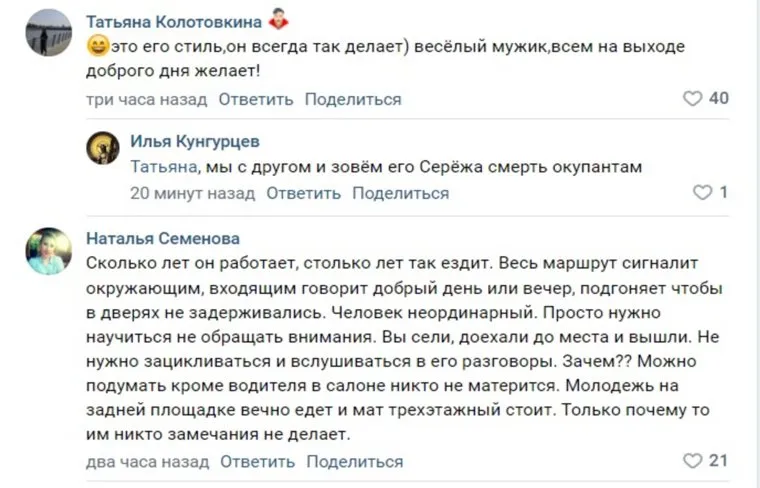Open Илья Кунгурцев's round avatar
This screenshot has height=488, width=760.
click(104, 148)
